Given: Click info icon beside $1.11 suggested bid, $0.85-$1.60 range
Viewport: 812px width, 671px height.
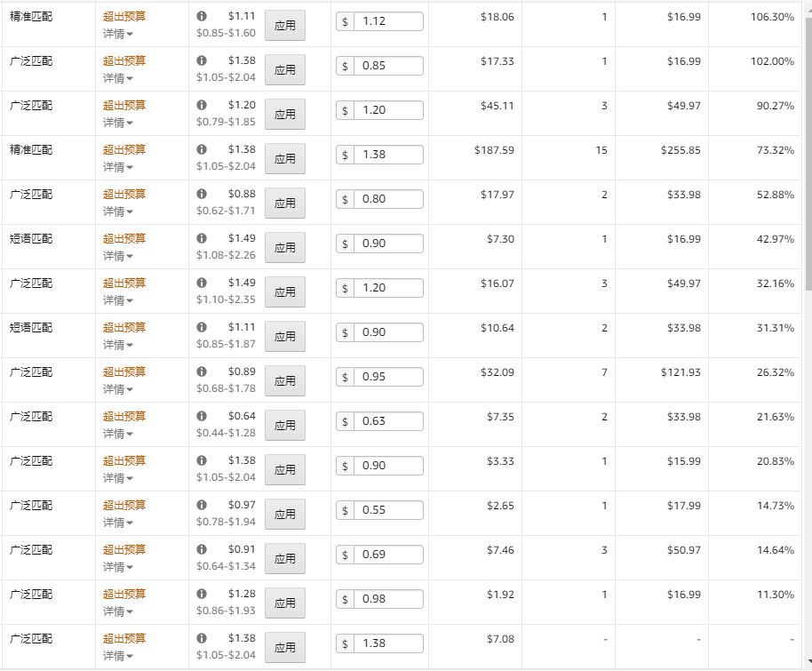Looking at the screenshot, I should click(202, 16).
